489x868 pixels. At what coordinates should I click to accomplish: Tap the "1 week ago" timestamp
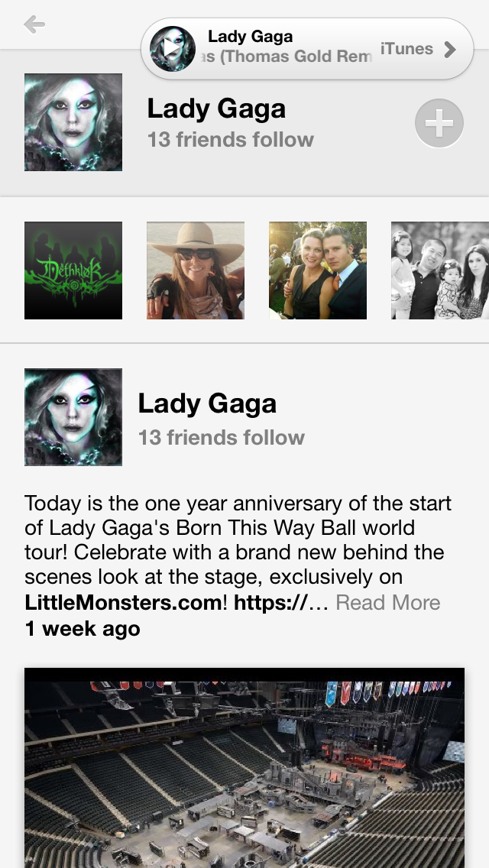[83, 629]
